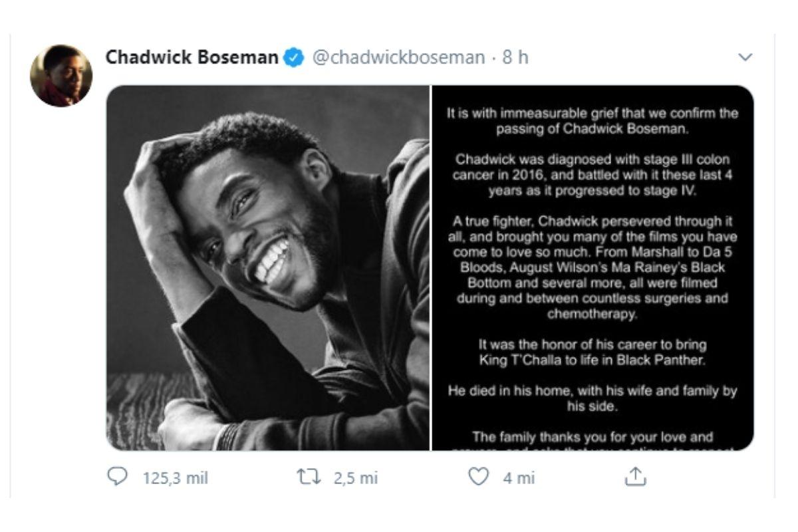Viewport: 798px width, 532px height.
Task: Click the Chadwick Boseman display name
Action: (192, 57)
